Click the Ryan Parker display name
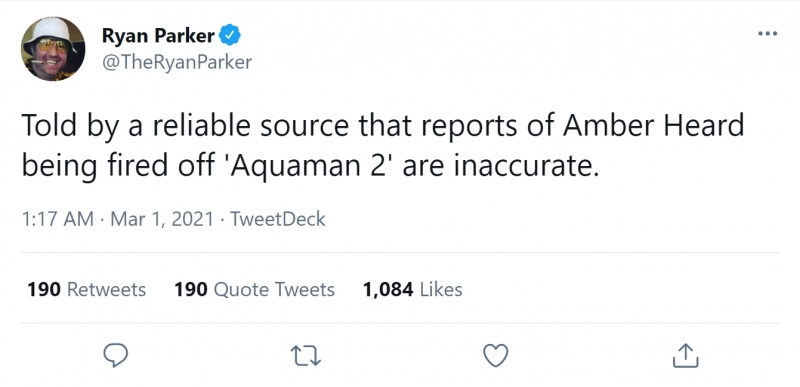 (x=158, y=36)
